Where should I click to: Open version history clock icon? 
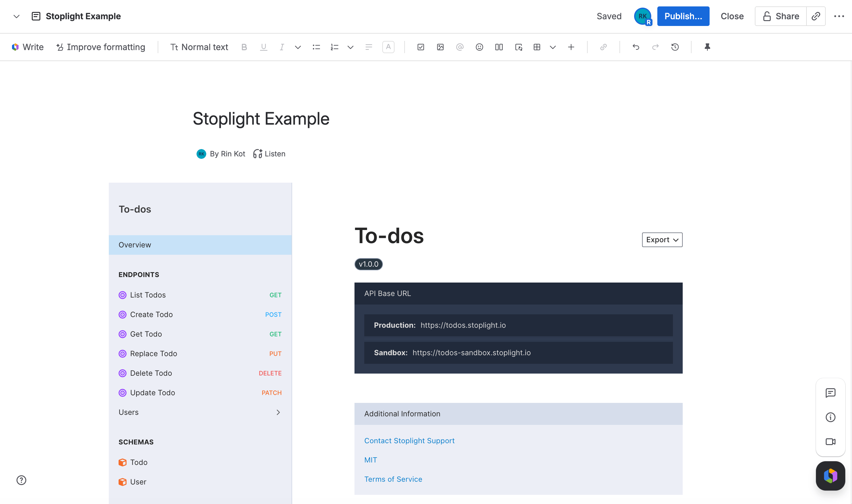coord(675,47)
